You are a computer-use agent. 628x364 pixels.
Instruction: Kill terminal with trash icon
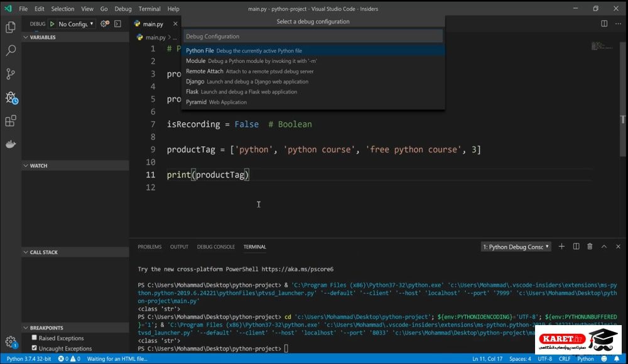590,247
